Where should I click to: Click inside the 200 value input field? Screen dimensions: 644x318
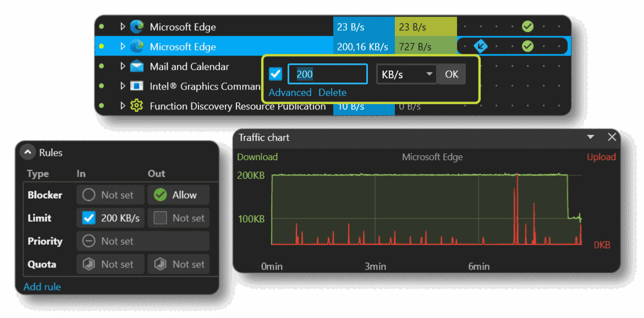click(x=327, y=73)
